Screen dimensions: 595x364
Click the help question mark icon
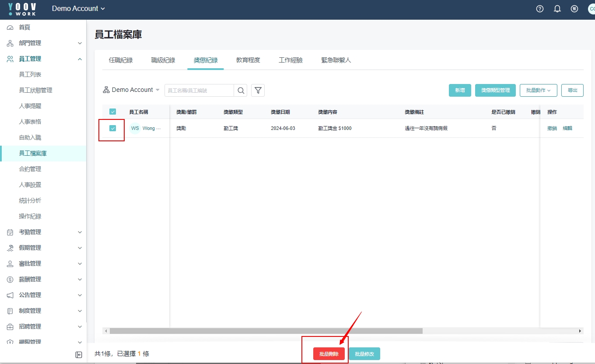(540, 9)
